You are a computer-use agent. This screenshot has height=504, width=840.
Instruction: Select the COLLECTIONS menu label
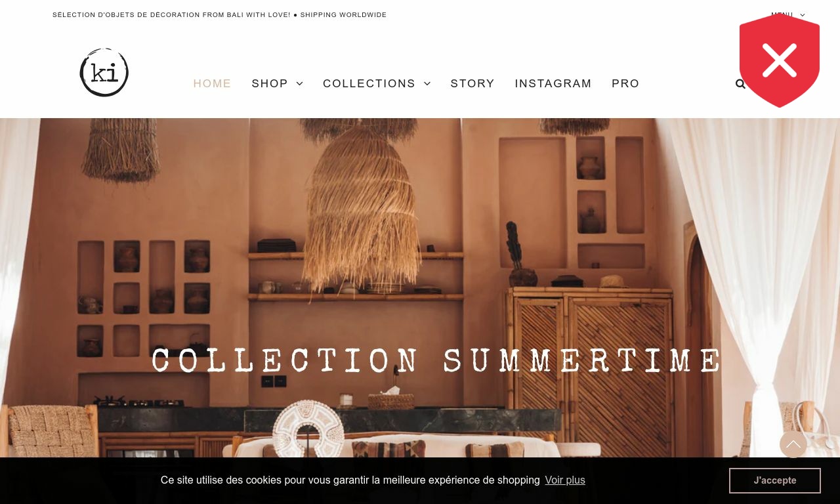pyautogui.click(x=369, y=83)
